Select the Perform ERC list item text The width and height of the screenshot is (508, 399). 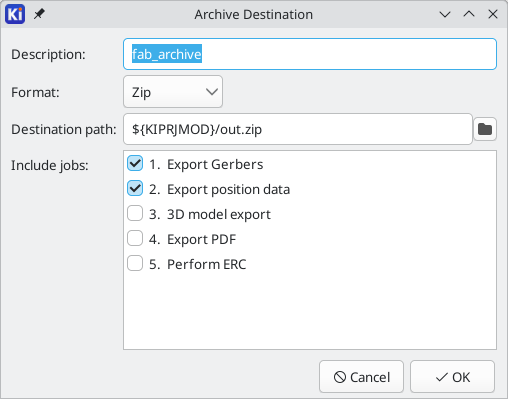coord(206,264)
